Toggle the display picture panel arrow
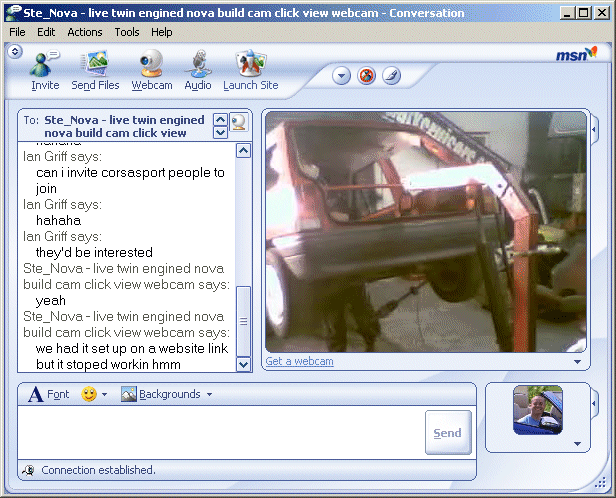 point(594,403)
